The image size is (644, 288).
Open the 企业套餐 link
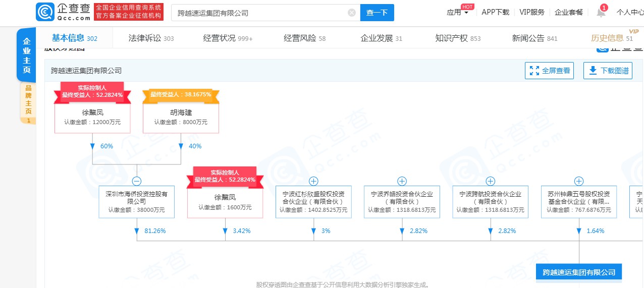point(568,12)
